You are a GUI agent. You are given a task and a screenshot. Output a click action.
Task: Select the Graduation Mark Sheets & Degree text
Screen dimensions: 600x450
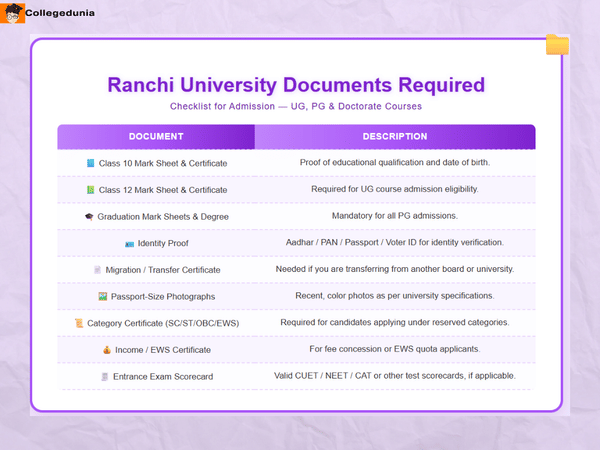coord(163,217)
